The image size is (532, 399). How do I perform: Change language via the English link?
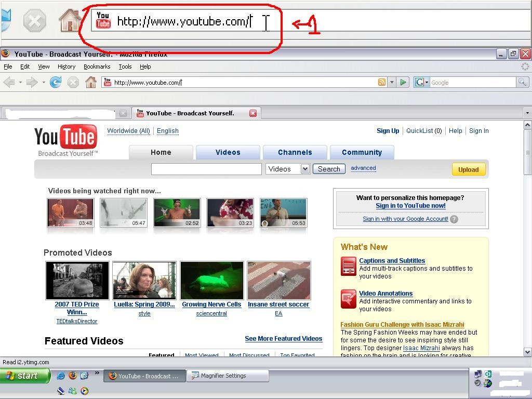[168, 131]
